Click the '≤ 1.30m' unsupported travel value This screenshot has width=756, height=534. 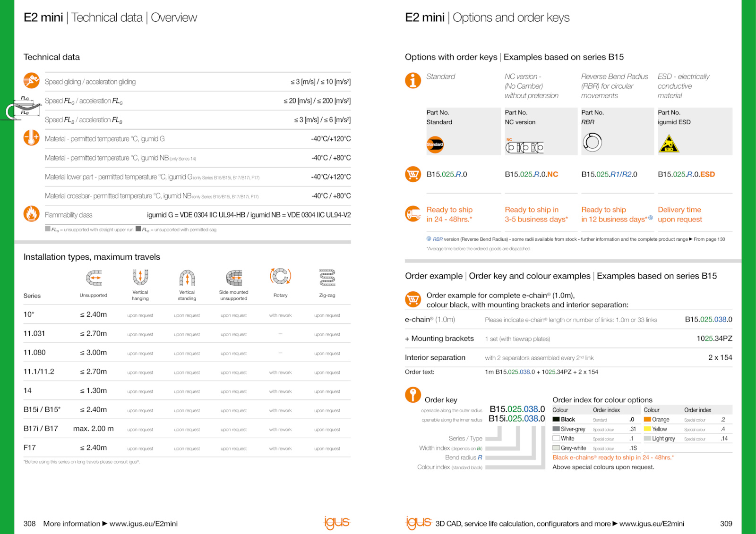(x=94, y=390)
